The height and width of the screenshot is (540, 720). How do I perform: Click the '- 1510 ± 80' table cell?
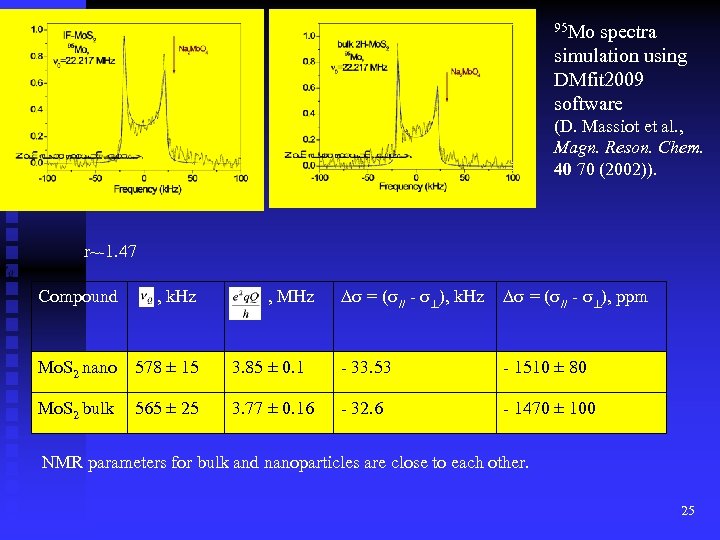coord(581,372)
